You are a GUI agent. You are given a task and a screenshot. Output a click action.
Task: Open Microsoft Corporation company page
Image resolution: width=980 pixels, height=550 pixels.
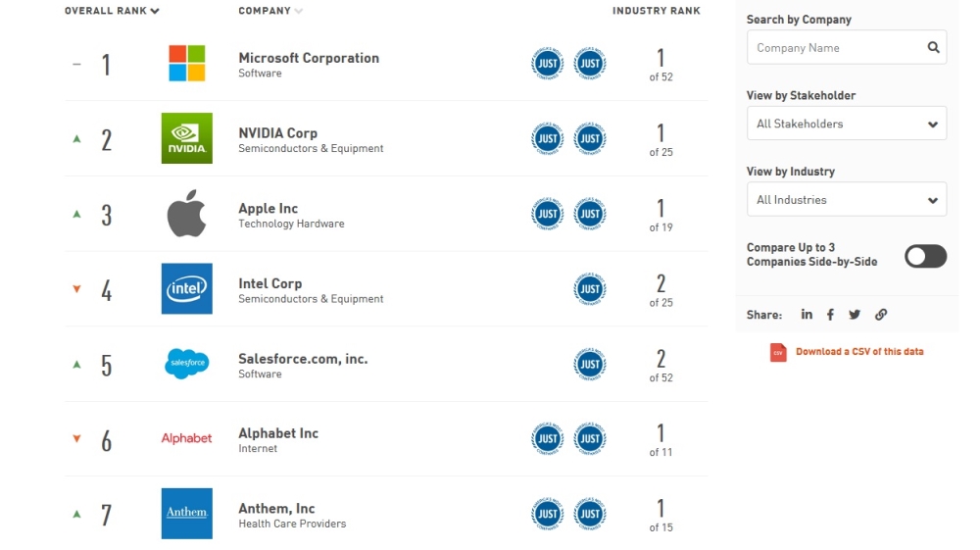(308, 58)
